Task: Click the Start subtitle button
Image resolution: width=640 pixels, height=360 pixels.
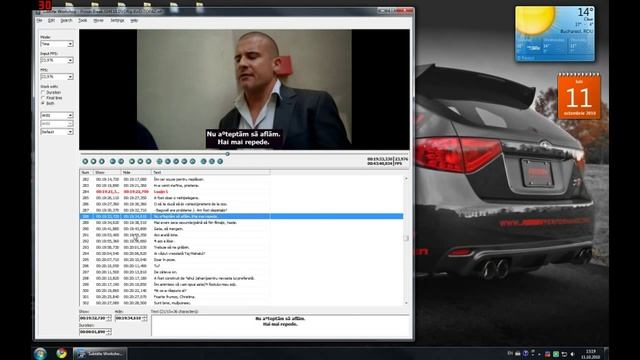Action: 184,162
